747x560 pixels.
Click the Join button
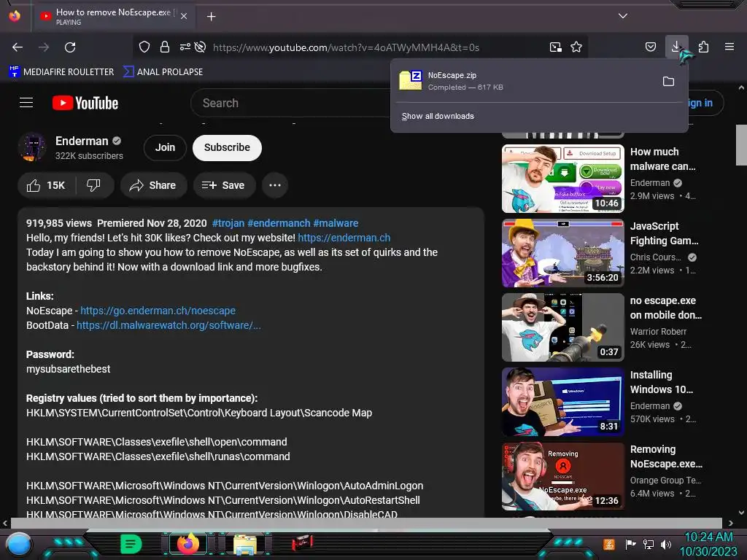165,147
